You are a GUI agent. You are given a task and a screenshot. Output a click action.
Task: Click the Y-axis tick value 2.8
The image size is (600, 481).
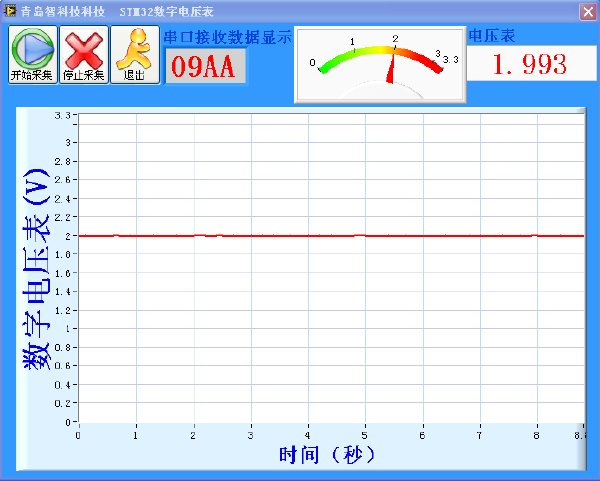tap(62, 161)
